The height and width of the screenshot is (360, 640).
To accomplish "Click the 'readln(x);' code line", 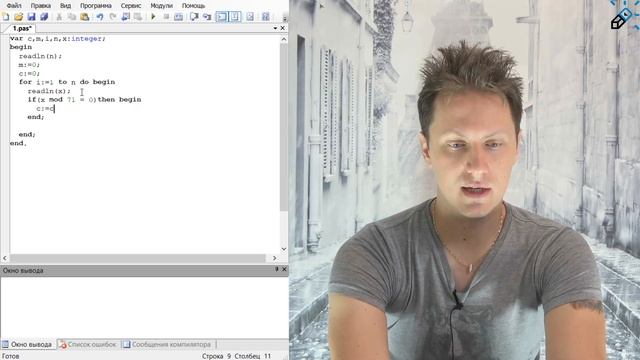I will pyautogui.click(x=49, y=91).
